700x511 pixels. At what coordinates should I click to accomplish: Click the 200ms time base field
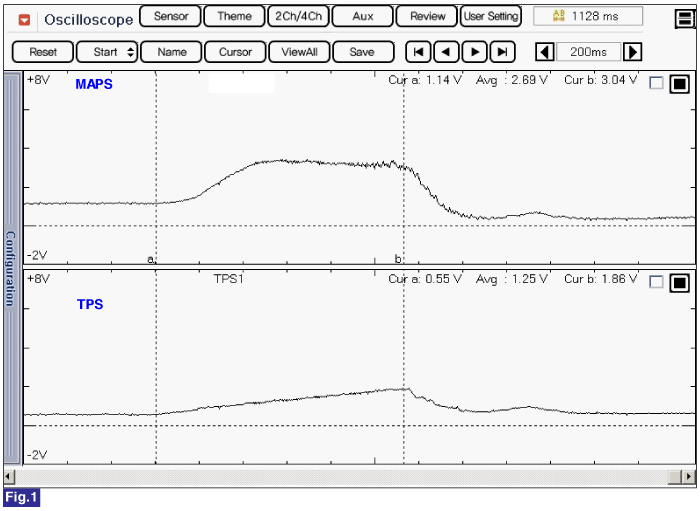(588, 52)
